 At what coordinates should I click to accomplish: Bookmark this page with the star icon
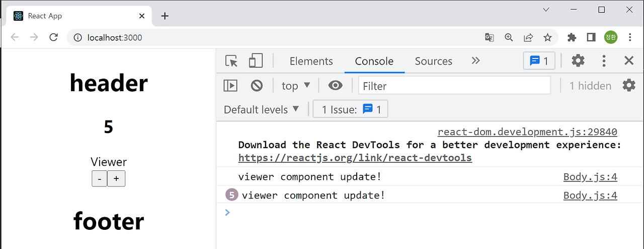point(547,37)
